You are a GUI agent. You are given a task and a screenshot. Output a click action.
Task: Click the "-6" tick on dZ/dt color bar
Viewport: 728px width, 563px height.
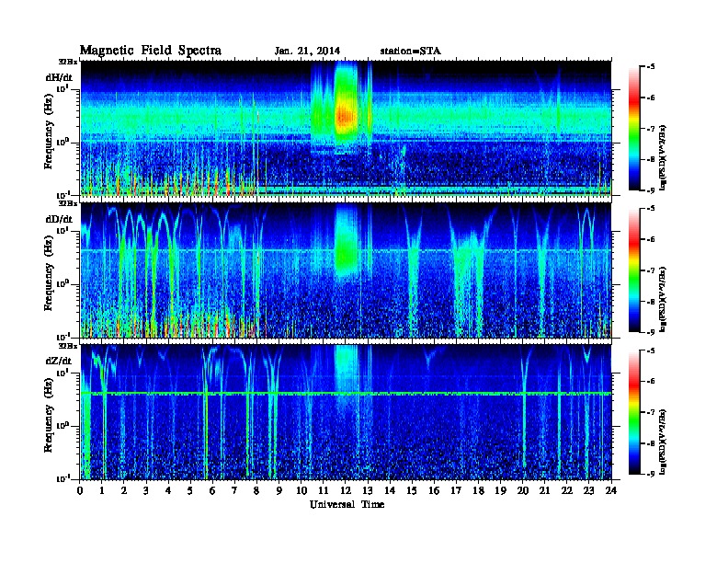[651, 381]
